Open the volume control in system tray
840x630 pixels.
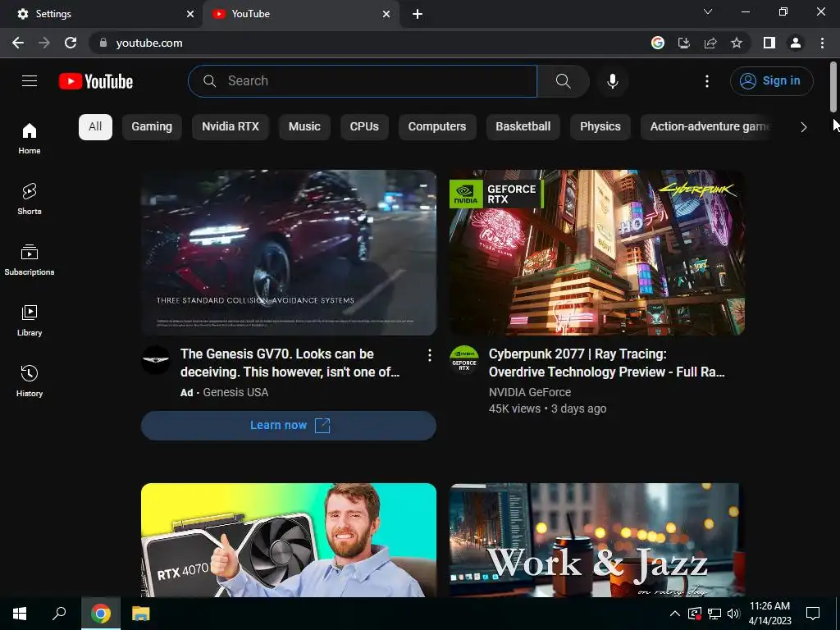pos(733,614)
